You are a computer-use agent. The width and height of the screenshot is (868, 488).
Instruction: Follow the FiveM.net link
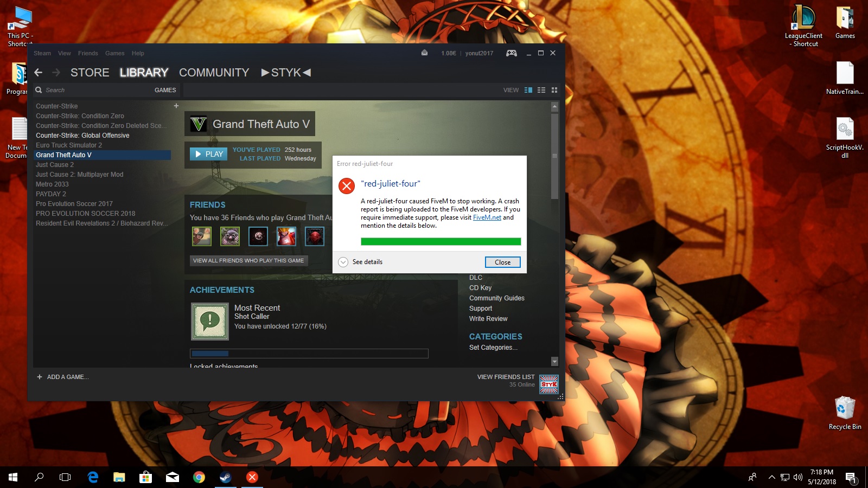coord(487,217)
